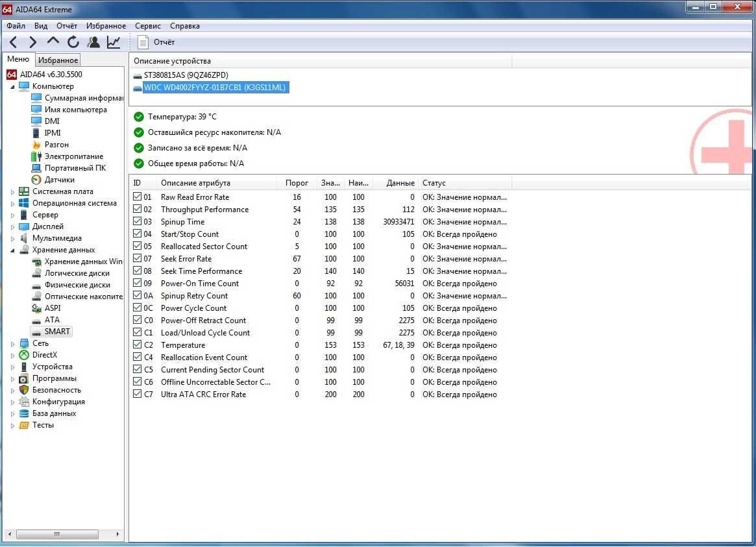Open the Сервис menu

tap(147, 26)
